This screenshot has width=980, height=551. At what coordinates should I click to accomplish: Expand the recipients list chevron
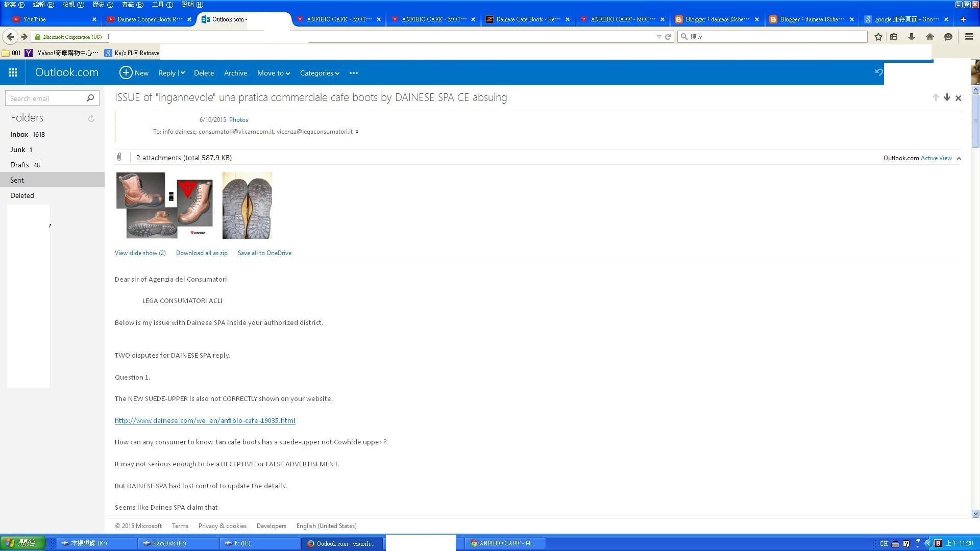357,132
